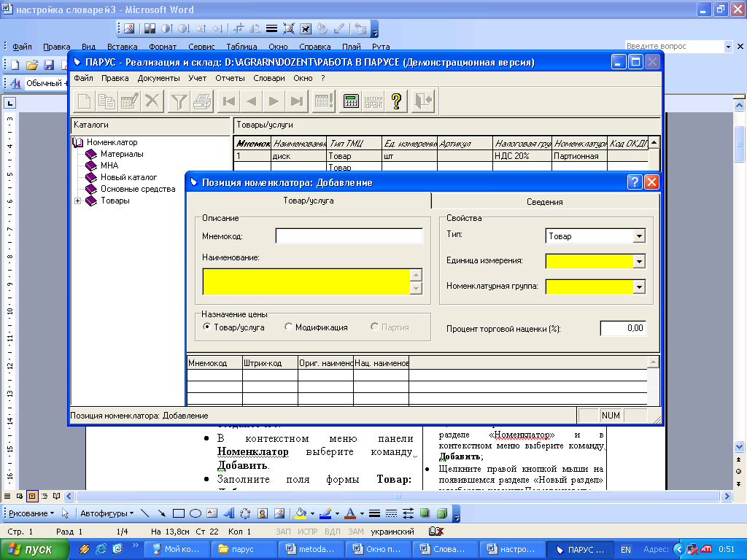Viewport: 747px width, 560px height.
Task: Open the Сервис menu in Word
Action: click(201, 47)
